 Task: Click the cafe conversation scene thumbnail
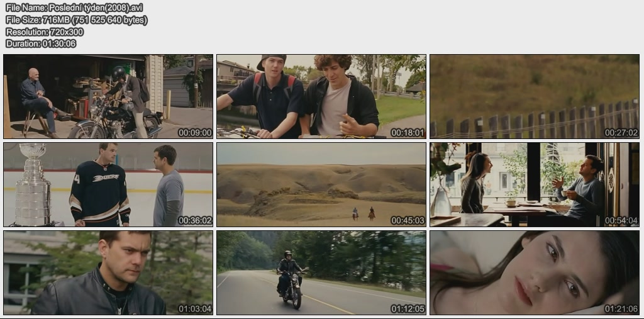[x=535, y=184]
